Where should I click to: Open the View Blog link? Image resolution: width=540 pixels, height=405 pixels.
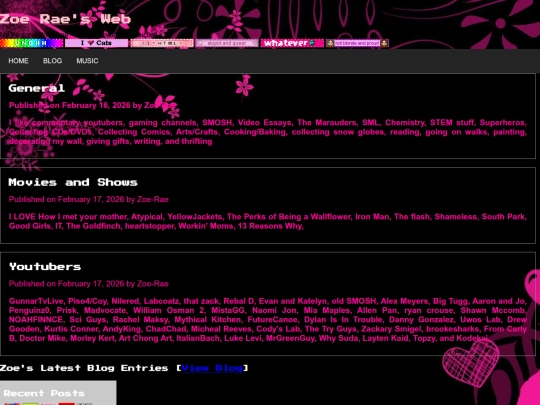coord(212,368)
